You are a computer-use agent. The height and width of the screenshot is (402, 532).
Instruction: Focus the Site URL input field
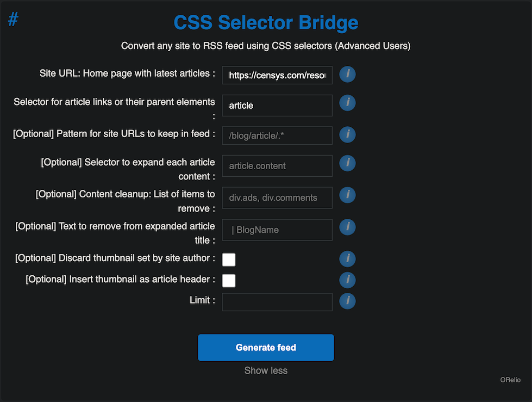click(x=277, y=76)
